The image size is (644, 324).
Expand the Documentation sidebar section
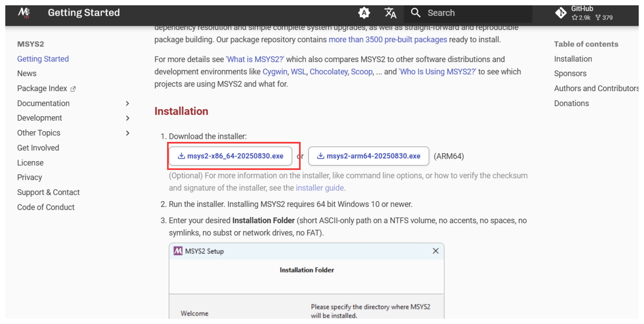127,103
